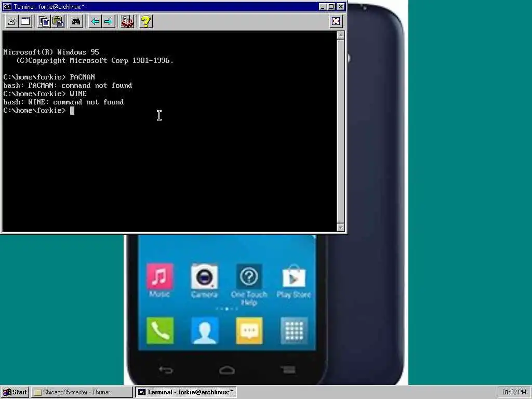Click the Copyright Microsoft Corp 1981-1996 line
The image size is (532, 399).
[95, 60]
